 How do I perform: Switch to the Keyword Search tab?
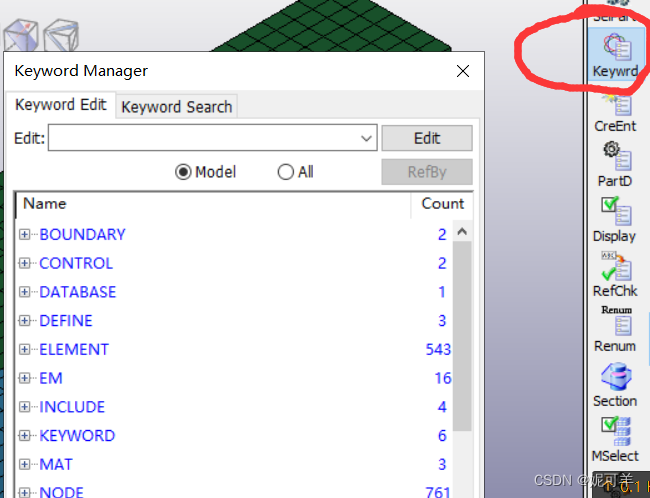click(177, 107)
